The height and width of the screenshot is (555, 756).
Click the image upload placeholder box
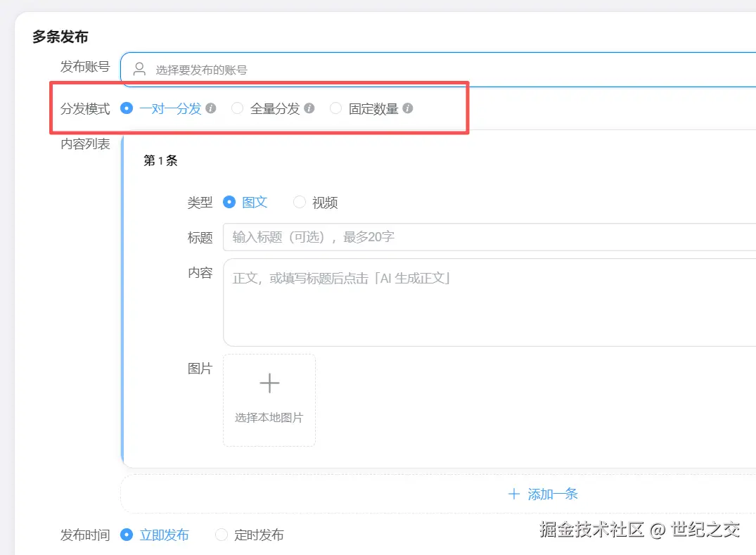click(x=269, y=400)
